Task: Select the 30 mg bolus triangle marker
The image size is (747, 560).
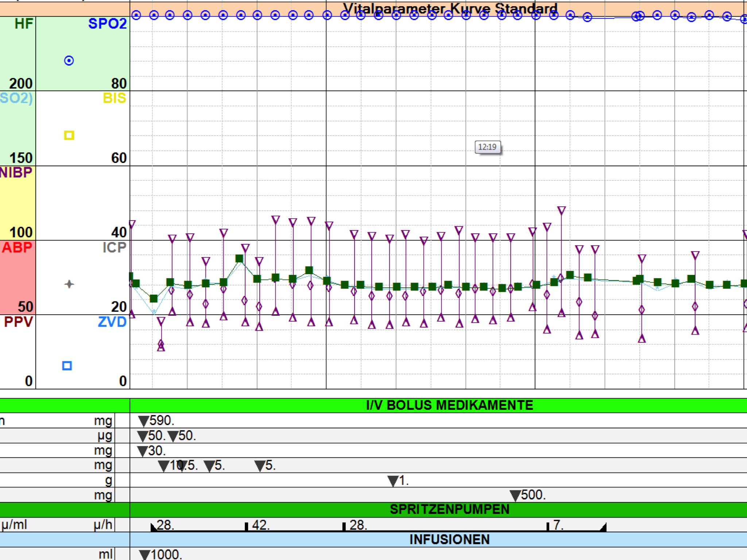Action: 142,451
